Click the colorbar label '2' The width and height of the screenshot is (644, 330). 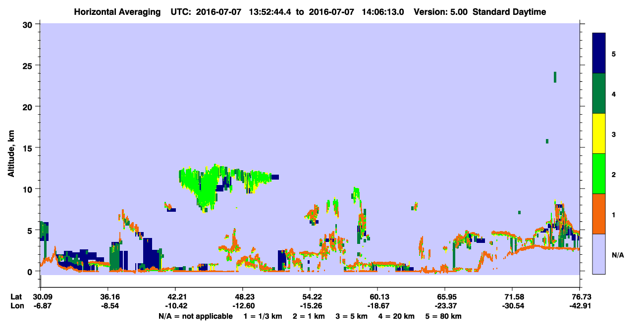pos(614,174)
